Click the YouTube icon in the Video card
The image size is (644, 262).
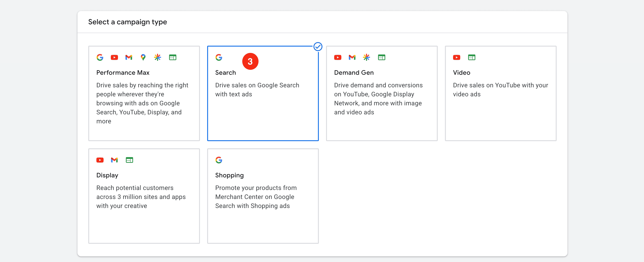[456, 57]
